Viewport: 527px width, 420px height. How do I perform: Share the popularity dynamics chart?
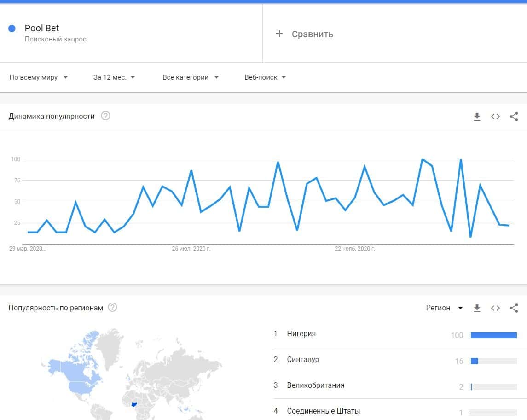coord(514,117)
